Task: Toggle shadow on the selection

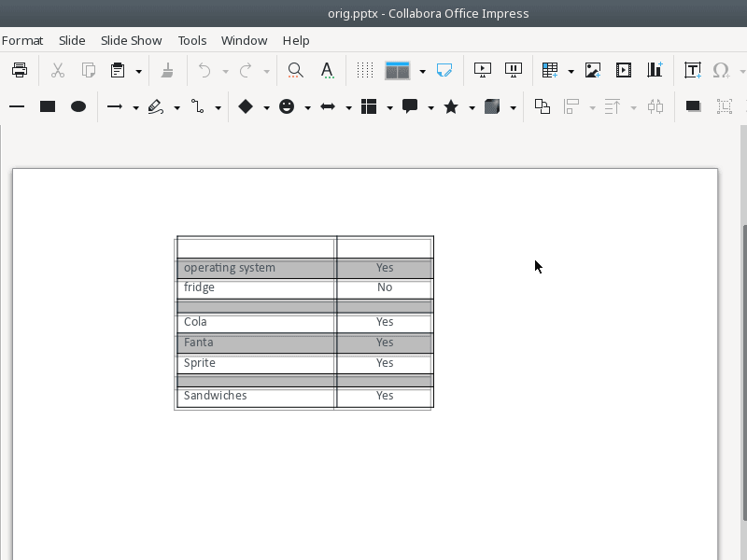Action: [692, 106]
